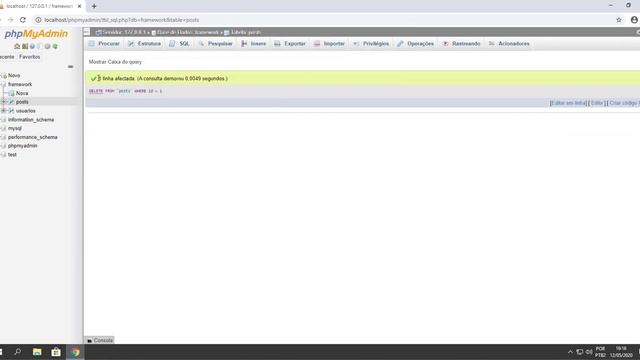Image resolution: width=640 pixels, height=360 pixels.
Task: Select the test database
Action: pyautogui.click(x=12, y=155)
